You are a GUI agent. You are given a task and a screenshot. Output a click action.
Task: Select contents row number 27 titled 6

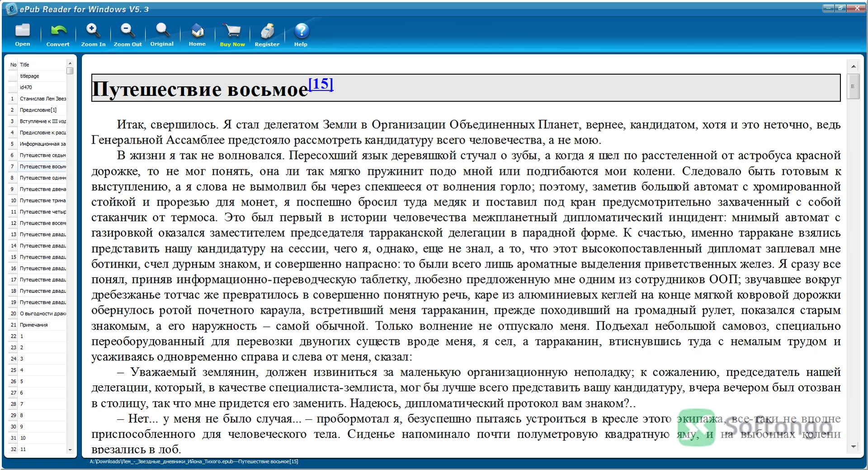38,392
